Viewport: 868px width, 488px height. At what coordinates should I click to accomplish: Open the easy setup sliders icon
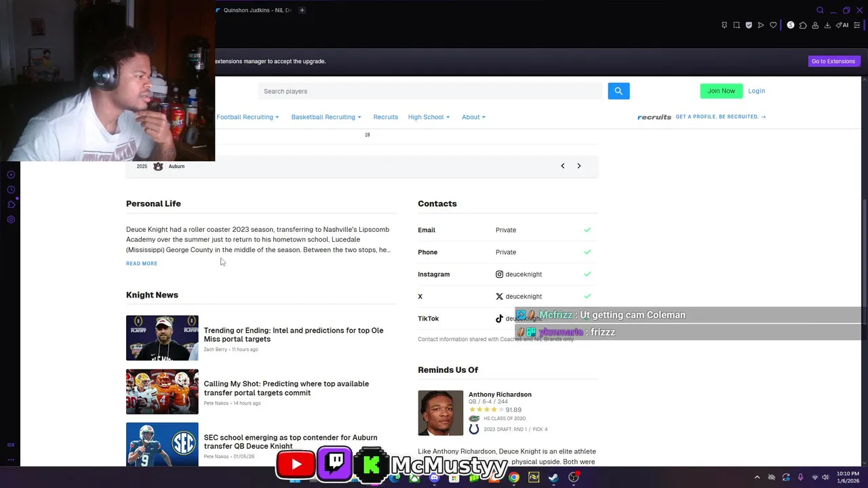coord(857,25)
